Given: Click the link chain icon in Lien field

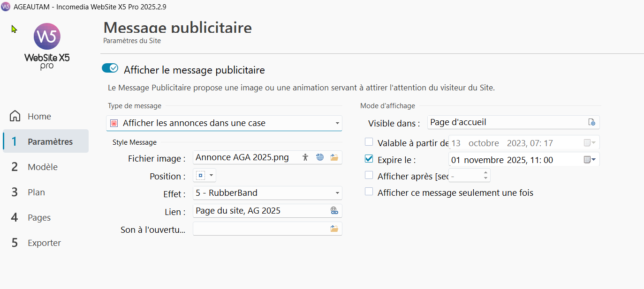Looking at the screenshot, I should point(334,211).
